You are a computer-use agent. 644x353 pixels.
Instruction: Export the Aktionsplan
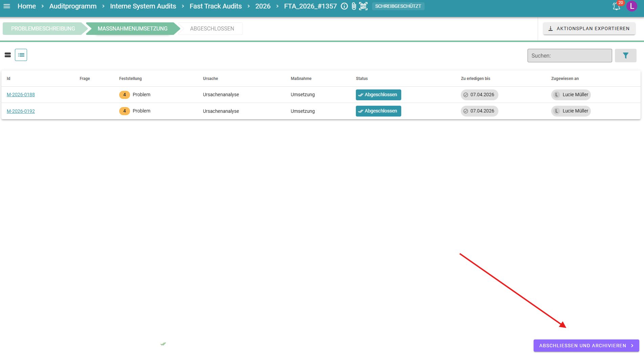pos(589,28)
